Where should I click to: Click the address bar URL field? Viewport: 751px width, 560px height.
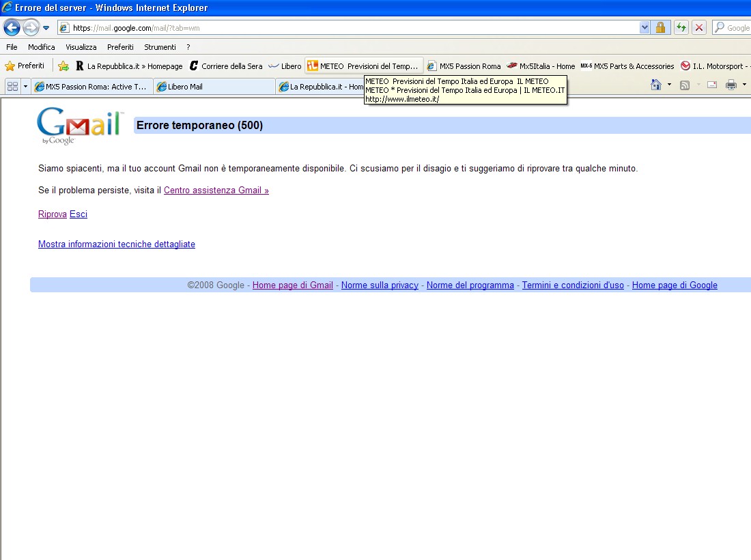click(354, 28)
